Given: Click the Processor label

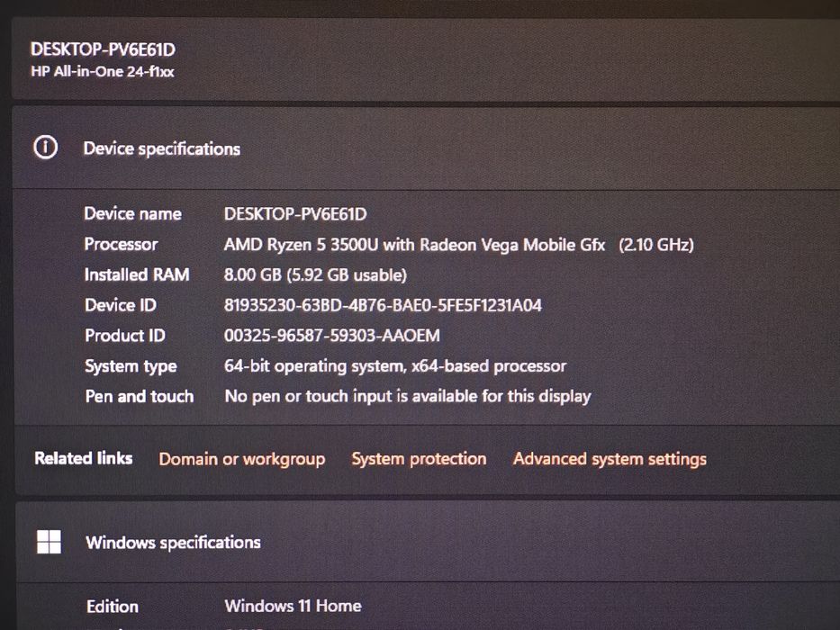Looking at the screenshot, I should pos(121,244).
